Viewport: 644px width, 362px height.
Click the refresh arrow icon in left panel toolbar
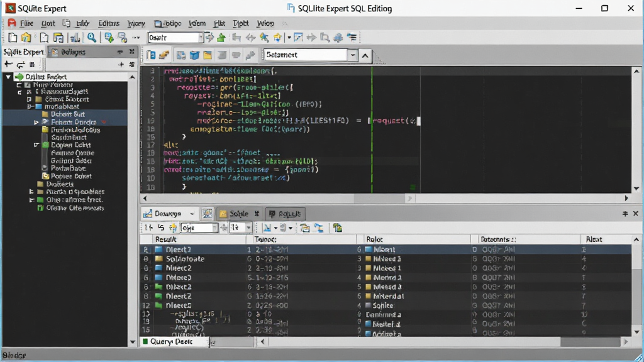point(21,65)
